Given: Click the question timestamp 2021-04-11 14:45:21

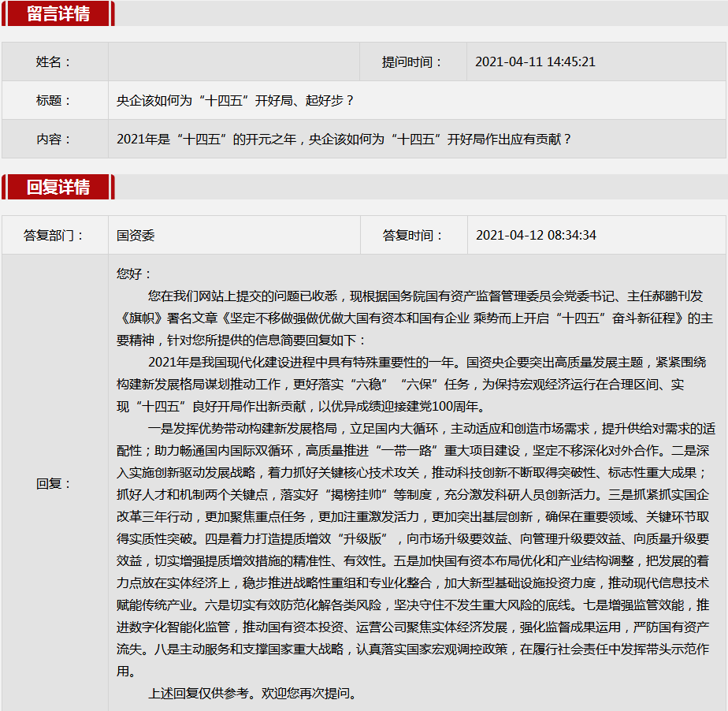Looking at the screenshot, I should point(535,62).
